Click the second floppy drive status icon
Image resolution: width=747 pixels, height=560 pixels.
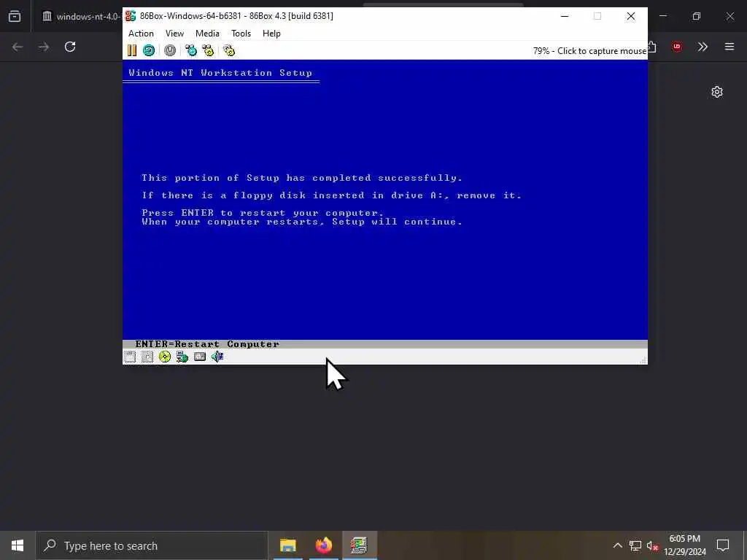[147, 357]
